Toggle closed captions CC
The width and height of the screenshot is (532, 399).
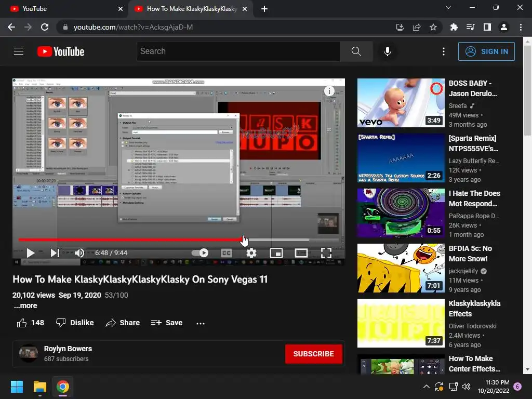(x=227, y=253)
